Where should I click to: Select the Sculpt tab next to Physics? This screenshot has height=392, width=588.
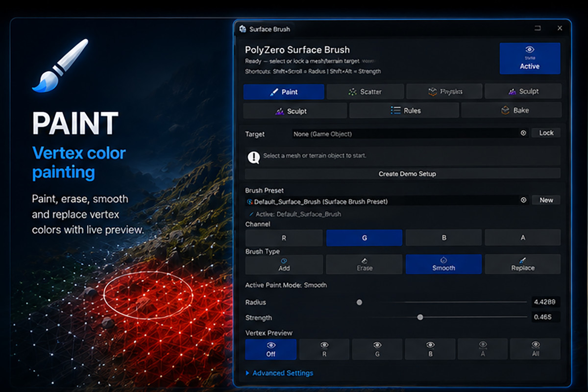tap(523, 92)
